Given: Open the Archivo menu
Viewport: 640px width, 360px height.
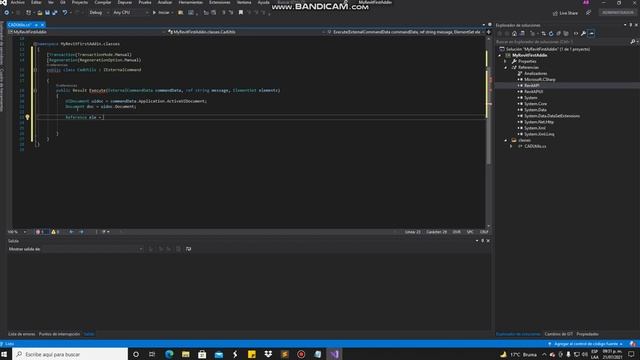Looking at the screenshot, I should click(x=18, y=2).
